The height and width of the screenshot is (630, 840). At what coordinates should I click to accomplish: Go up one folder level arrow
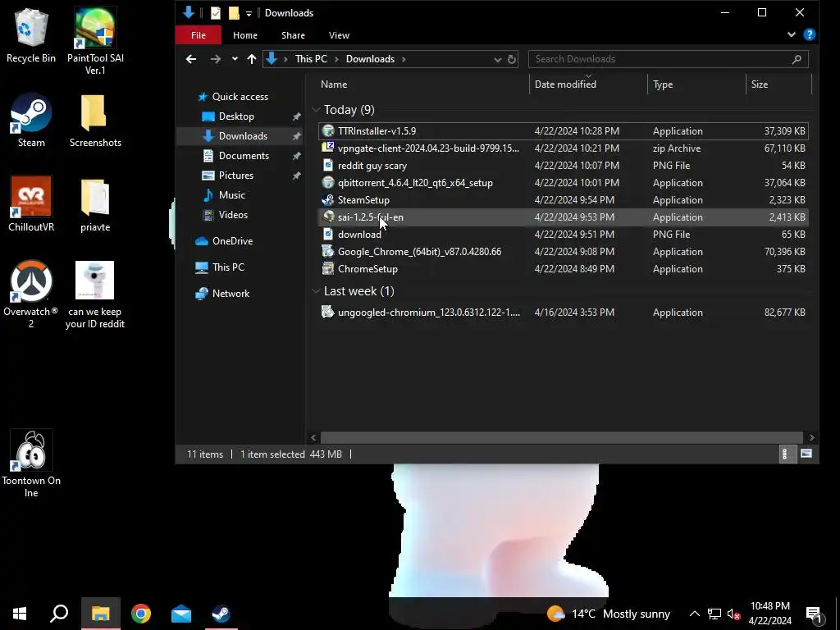pos(251,59)
